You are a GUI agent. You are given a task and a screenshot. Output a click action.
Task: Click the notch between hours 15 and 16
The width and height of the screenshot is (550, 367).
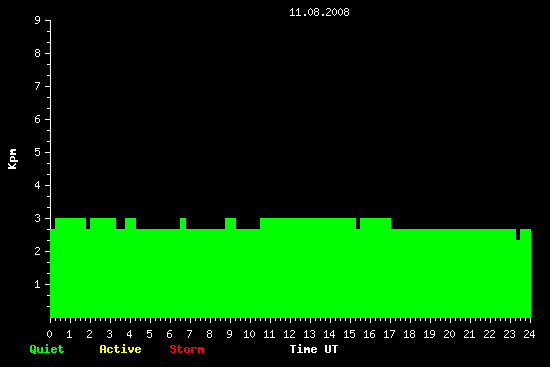[358, 223]
